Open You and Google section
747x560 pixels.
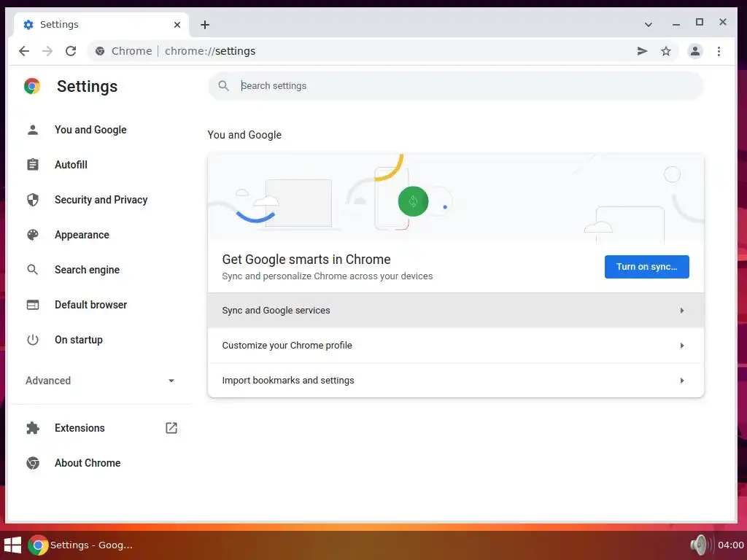(x=90, y=130)
